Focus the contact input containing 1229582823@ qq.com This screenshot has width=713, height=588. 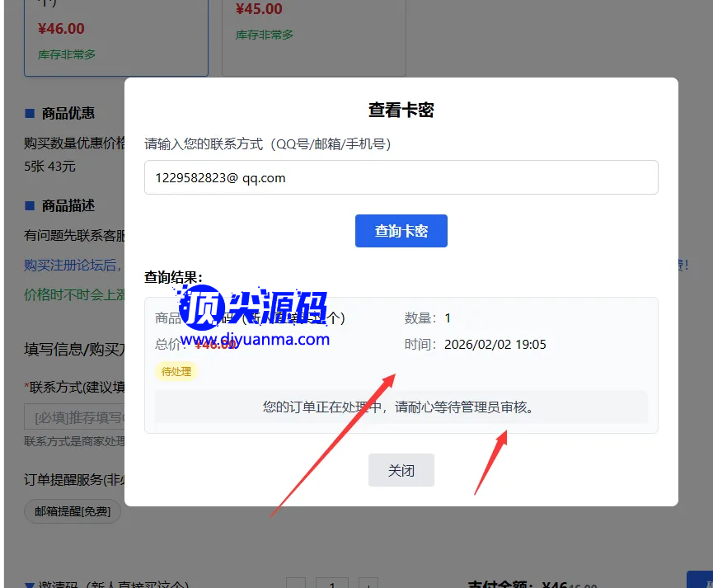[401, 177]
